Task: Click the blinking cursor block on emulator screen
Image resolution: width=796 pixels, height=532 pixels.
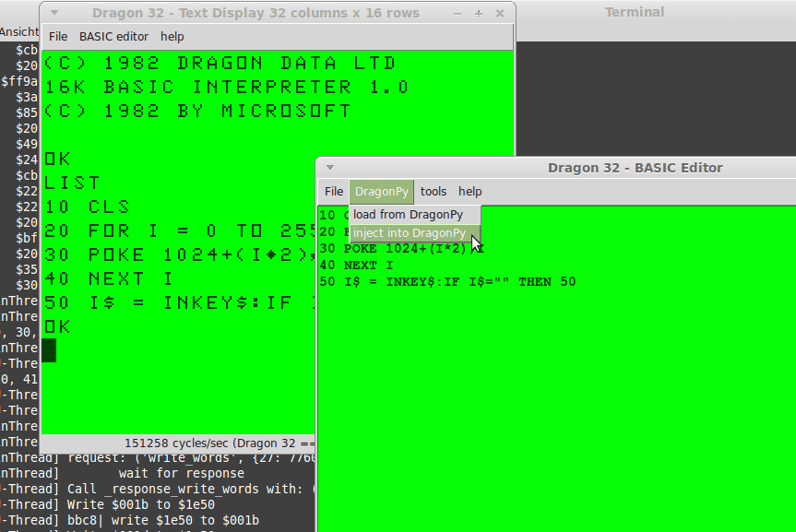Action: tap(49, 350)
